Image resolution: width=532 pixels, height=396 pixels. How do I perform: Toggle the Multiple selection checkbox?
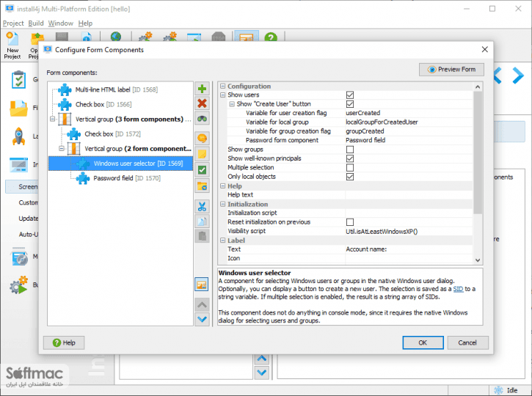point(350,167)
